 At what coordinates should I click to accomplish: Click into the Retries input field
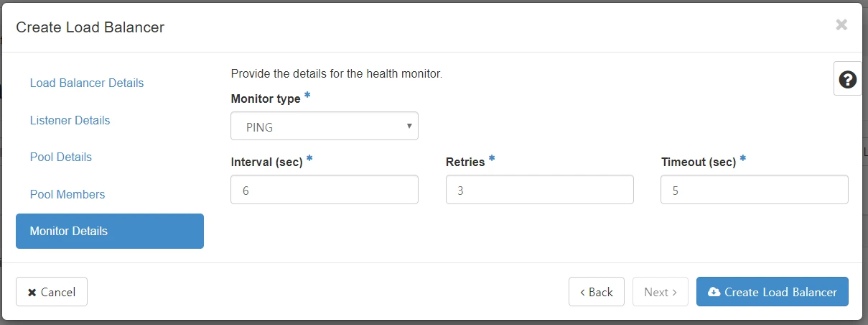pyautogui.click(x=539, y=190)
